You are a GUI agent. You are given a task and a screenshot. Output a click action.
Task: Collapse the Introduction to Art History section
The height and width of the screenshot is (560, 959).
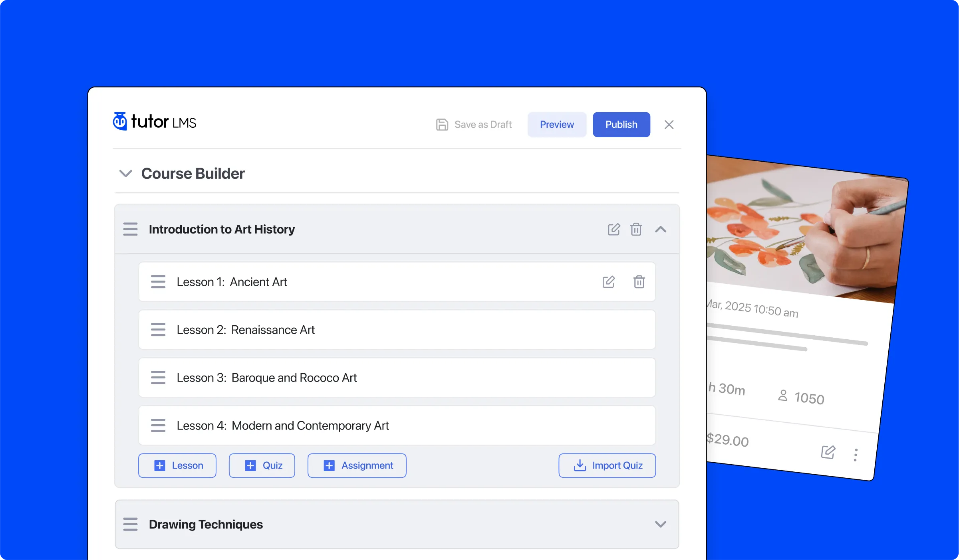[x=660, y=230]
